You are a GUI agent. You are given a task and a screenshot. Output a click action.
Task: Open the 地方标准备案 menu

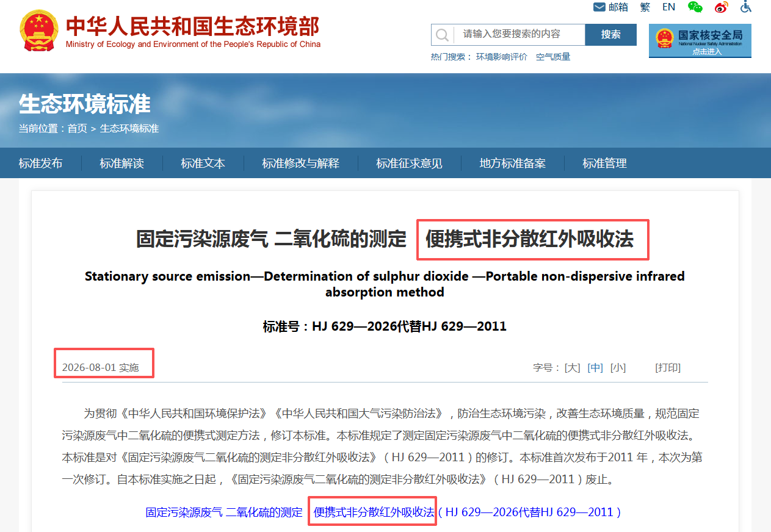point(512,164)
